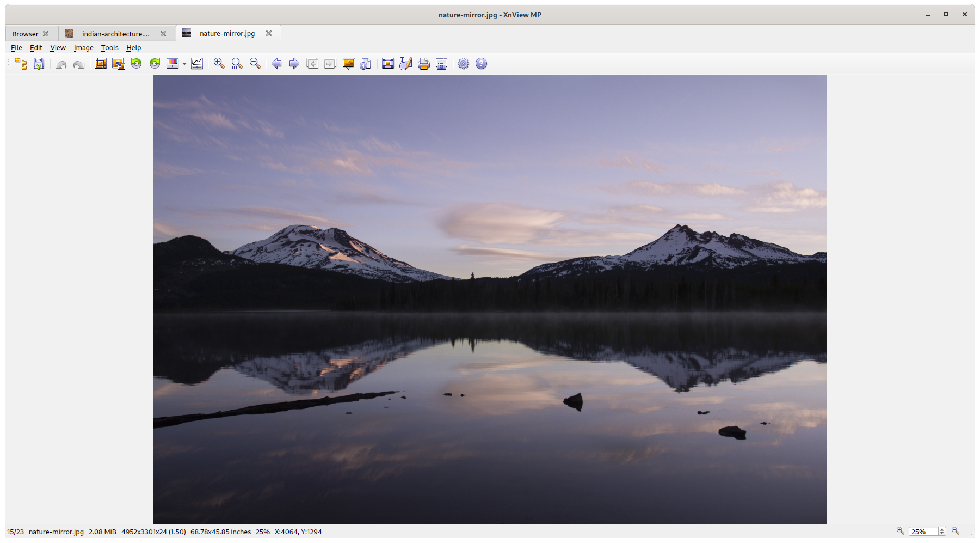Screen dimensions: 980x543
Task: Start the slideshow from the toolbar
Action: tap(348, 64)
